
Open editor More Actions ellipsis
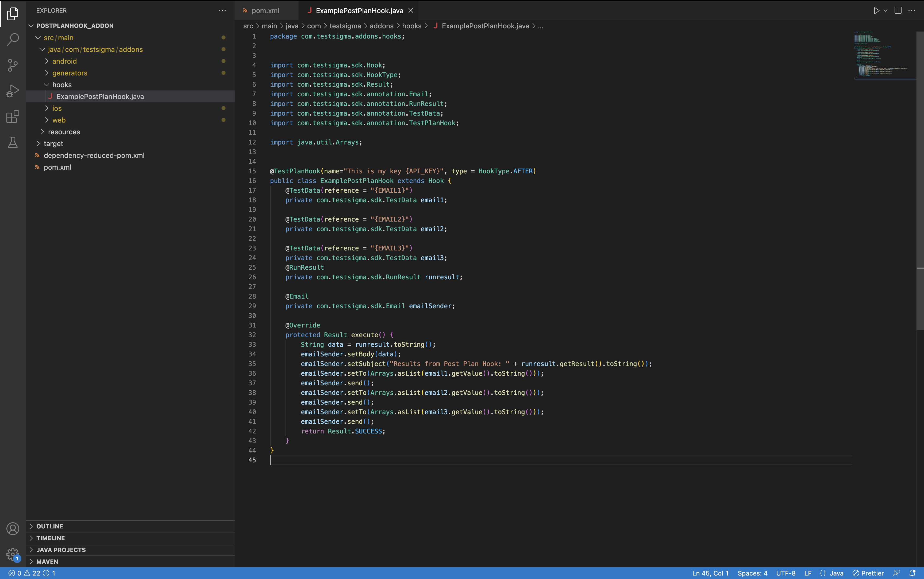tap(912, 10)
